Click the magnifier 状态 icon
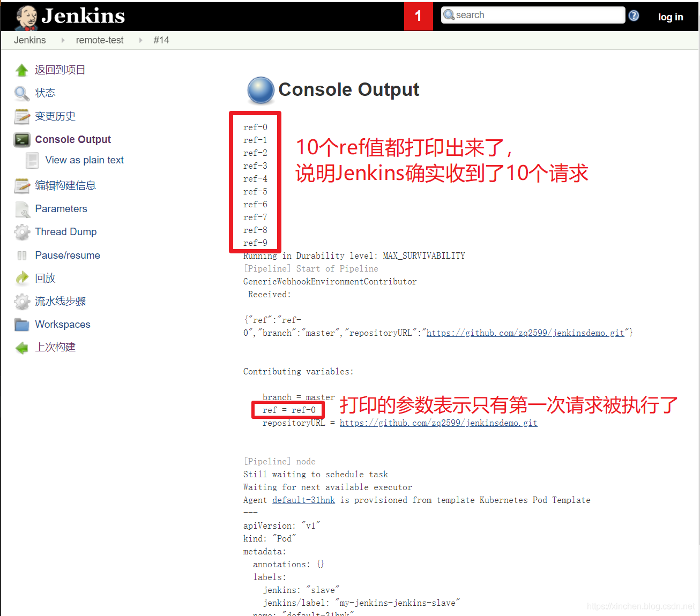 (22, 93)
